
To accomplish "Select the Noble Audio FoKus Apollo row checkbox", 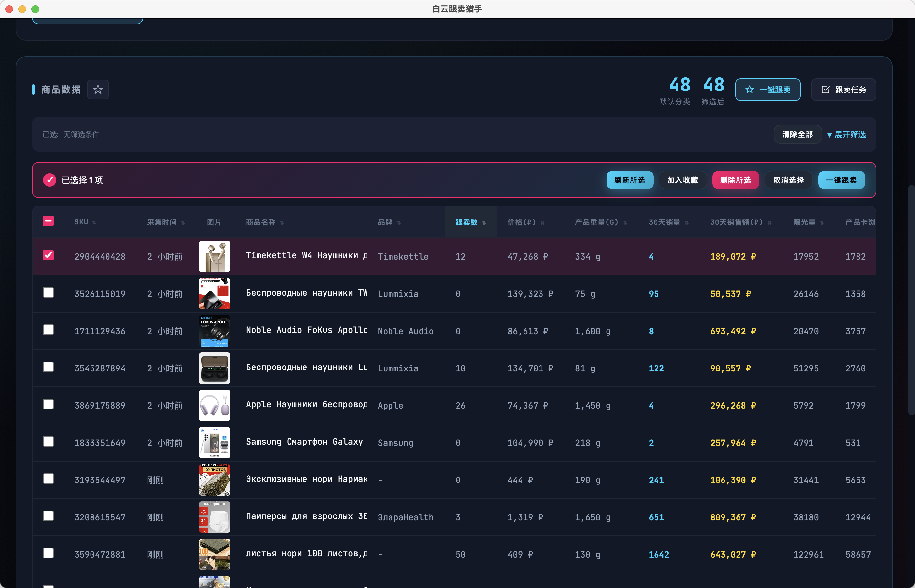I will pyautogui.click(x=48, y=330).
